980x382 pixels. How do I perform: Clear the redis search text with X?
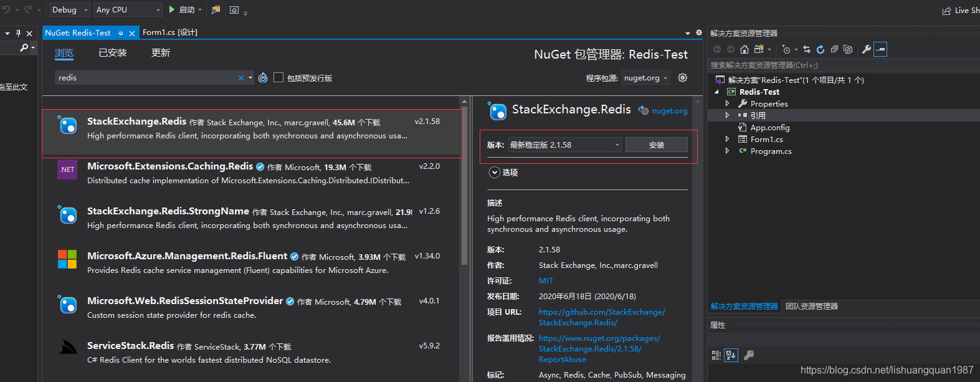[240, 78]
